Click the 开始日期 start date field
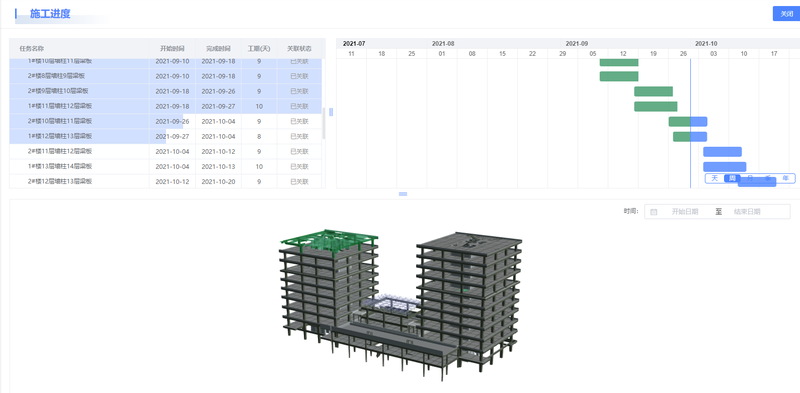 pyautogui.click(x=685, y=212)
